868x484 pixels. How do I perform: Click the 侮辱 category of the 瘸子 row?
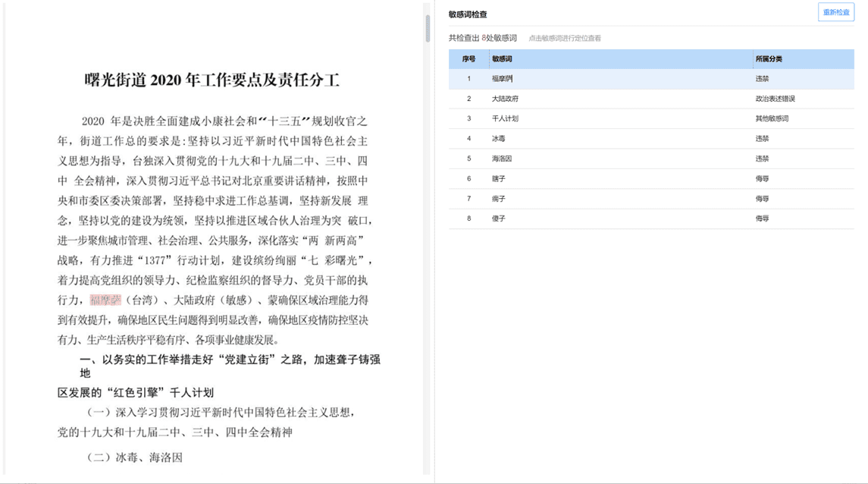coord(762,198)
